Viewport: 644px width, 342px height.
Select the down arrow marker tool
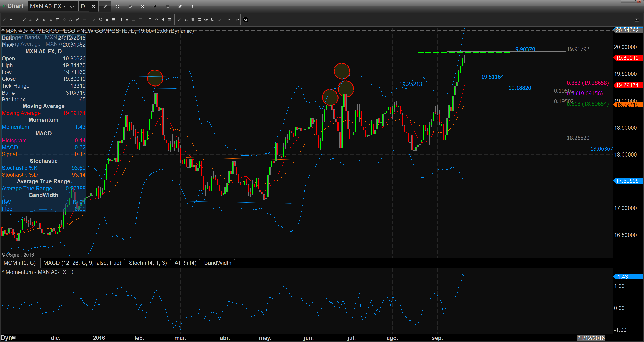163,20
